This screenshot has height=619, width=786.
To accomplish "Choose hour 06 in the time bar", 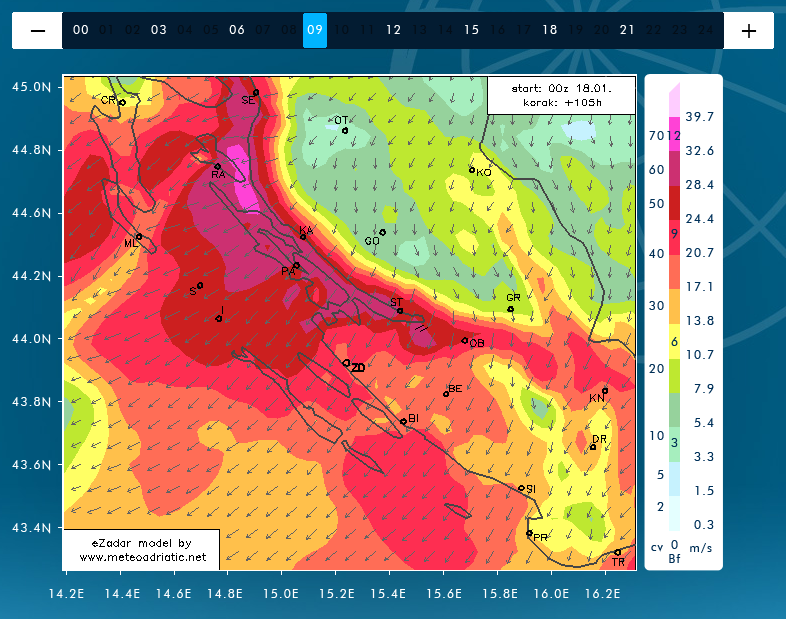I will coord(237,30).
